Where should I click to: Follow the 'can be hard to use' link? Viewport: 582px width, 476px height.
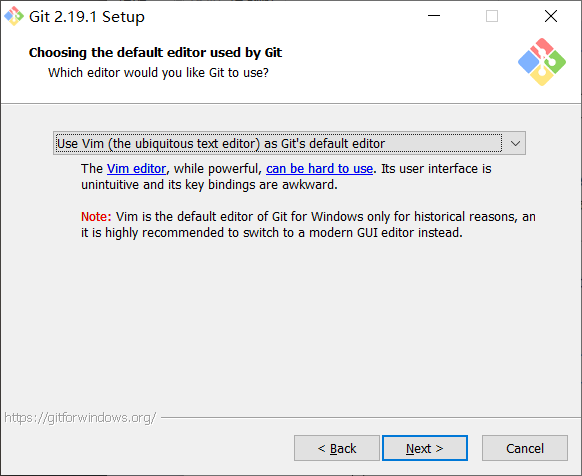coord(319,169)
